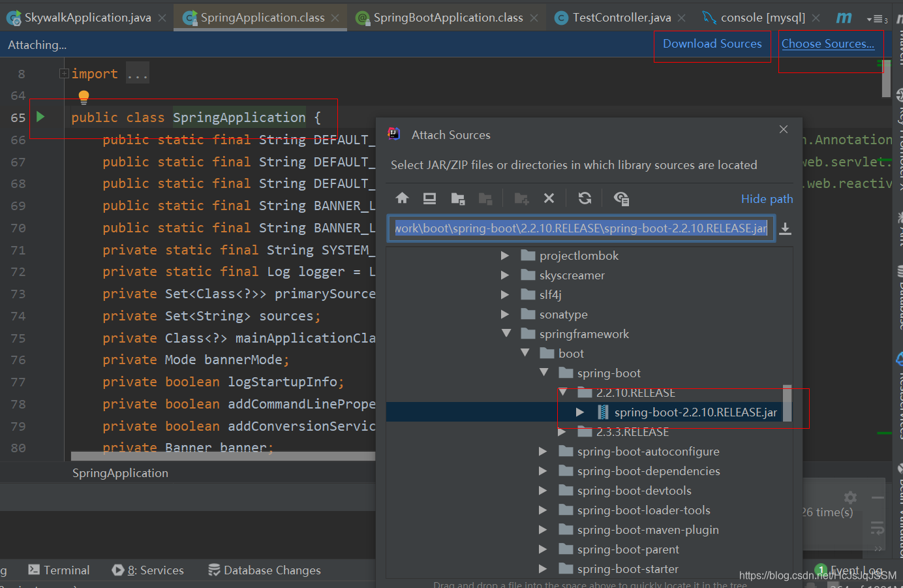
Task: Expand the spring-boot-dependencies folder
Action: tap(543, 471)
